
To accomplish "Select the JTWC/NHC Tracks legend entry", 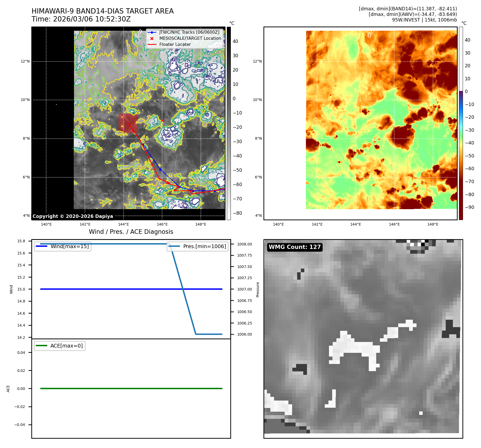I will 189,32.
